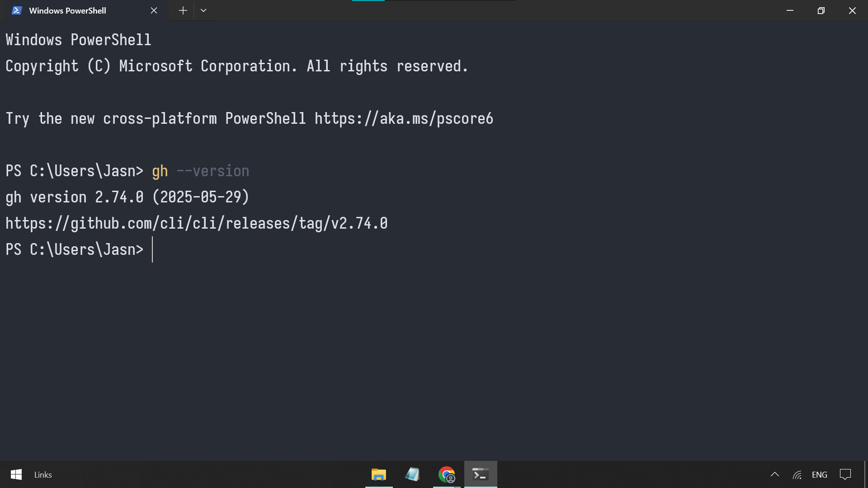Expand the new tab profile dropdown
Image resolution: width=868 pixels, height=488 pixels.
(203, 10)
